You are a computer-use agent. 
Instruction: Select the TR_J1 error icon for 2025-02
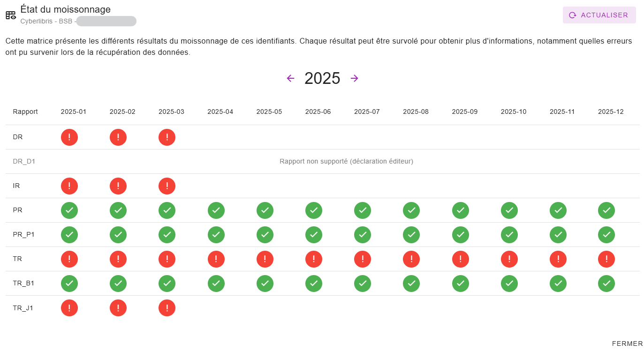118,308
